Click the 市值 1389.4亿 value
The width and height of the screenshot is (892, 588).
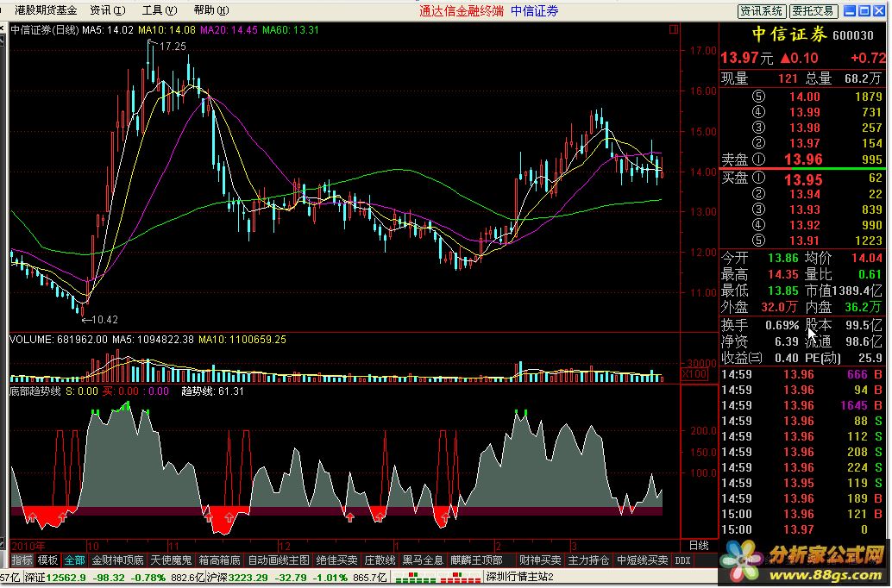[x=857, y=291]
